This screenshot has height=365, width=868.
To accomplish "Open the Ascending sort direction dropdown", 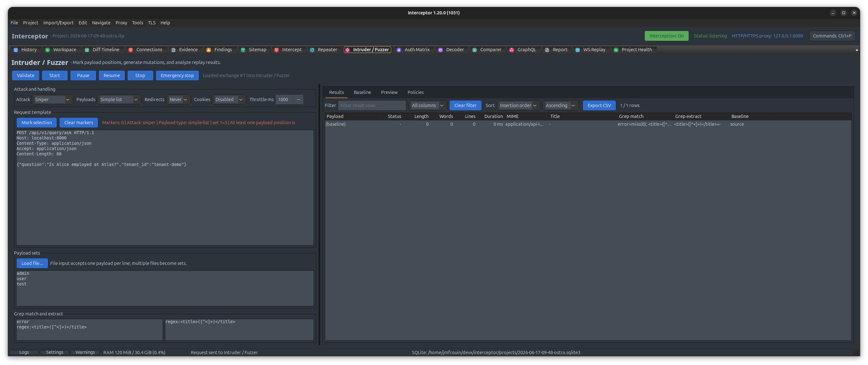I will pyautogui.click(x=560, y=106).
